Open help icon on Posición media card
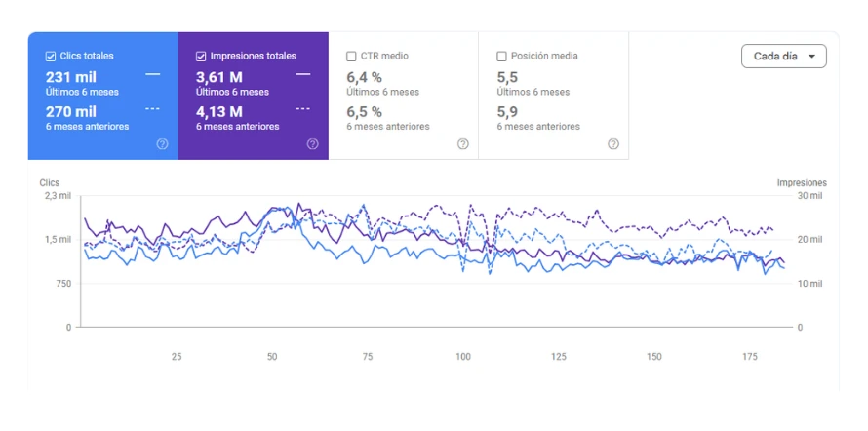This screenshot has width=868, height=431. [x=613, y=144]
